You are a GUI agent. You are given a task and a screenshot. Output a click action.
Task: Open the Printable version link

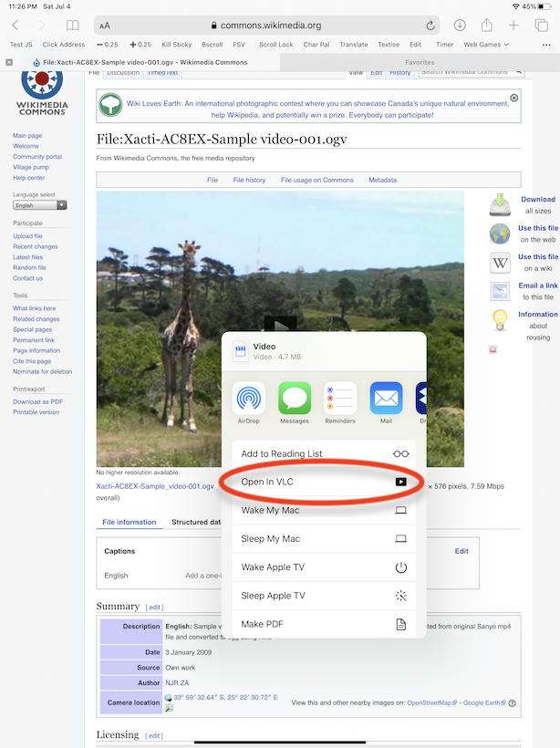click(x=36, y=411)
